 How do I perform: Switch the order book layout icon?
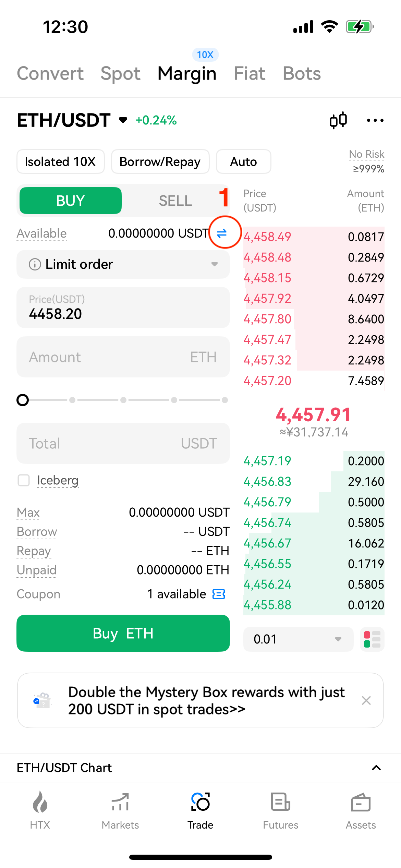372,639
